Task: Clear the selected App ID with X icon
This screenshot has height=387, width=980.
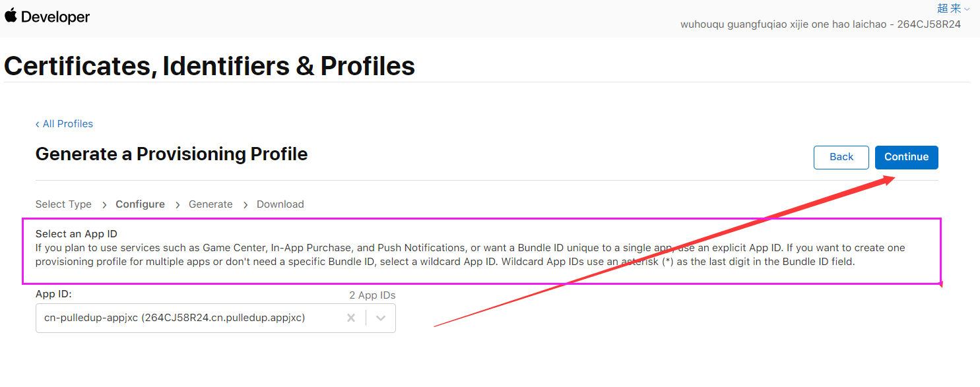Action: click(x=351, y=318)
